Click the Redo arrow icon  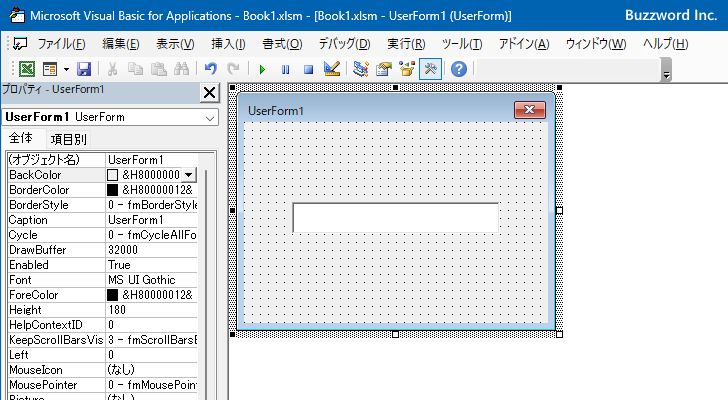pyautogui.click(x=233, y=70)
